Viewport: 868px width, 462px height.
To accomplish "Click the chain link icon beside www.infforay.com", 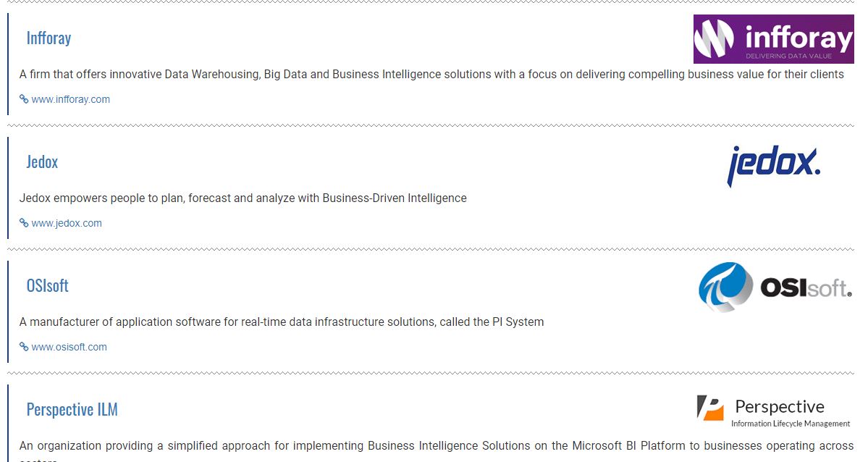I will pyautogui.click(x=24, y=99).
